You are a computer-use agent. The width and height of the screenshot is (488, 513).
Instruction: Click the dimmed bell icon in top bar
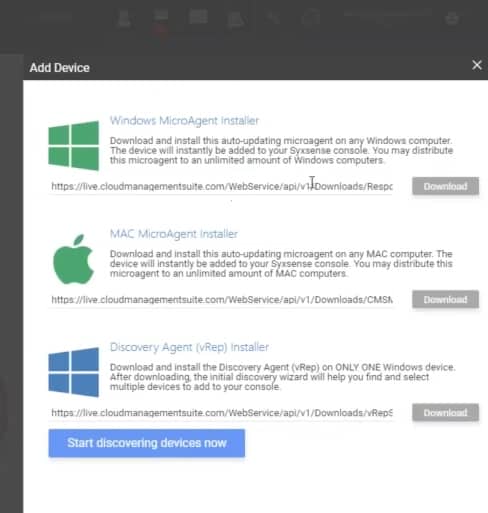[235, 18]
